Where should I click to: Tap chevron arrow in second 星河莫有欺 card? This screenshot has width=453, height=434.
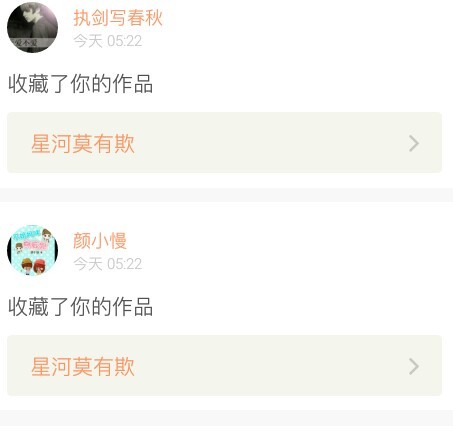(414, 367)
